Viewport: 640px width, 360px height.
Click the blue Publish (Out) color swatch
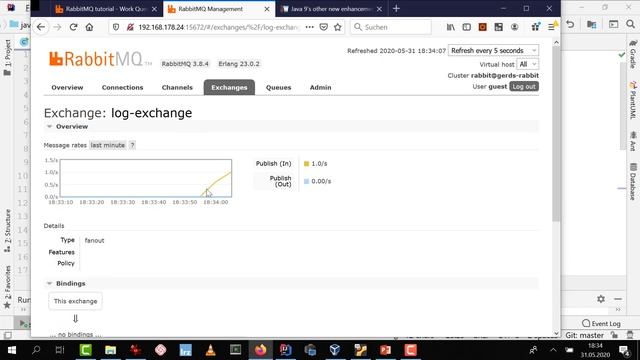(x=307, y=181)
